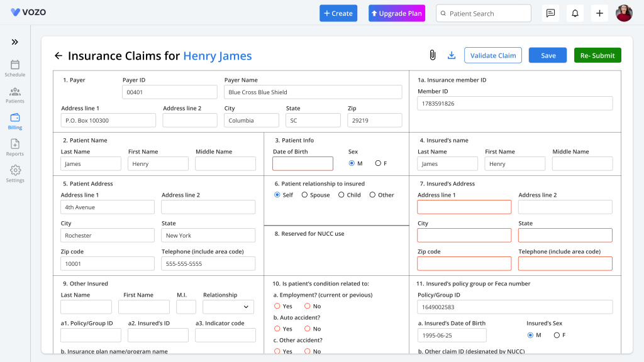The image size is (644, 362).
Task: Click the plus icon beside the bell
Action: click(599, 13)
